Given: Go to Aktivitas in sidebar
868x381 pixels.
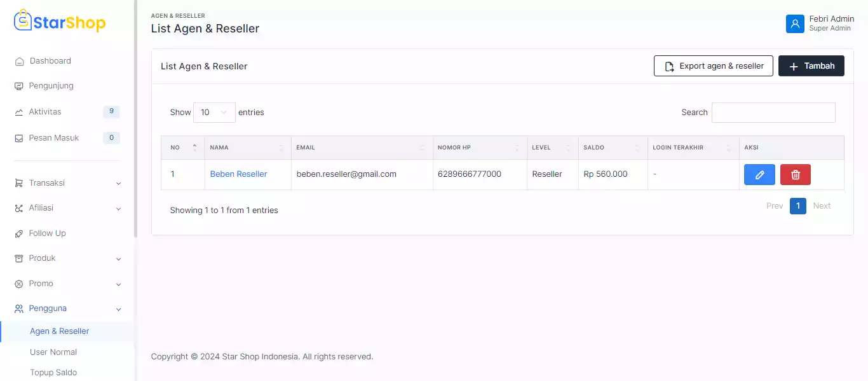Looking at the screenshot, I should click(x=45, y=112).
